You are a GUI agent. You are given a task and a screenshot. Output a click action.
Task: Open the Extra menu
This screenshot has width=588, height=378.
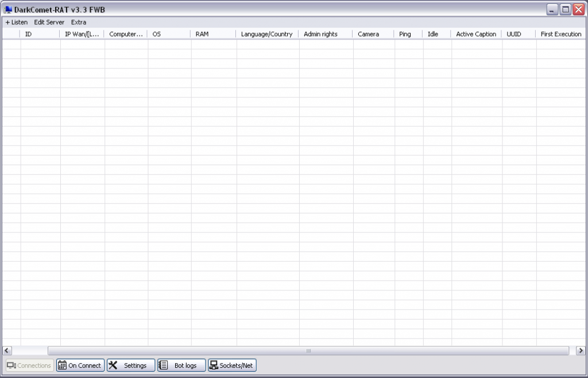click(78, 22)
